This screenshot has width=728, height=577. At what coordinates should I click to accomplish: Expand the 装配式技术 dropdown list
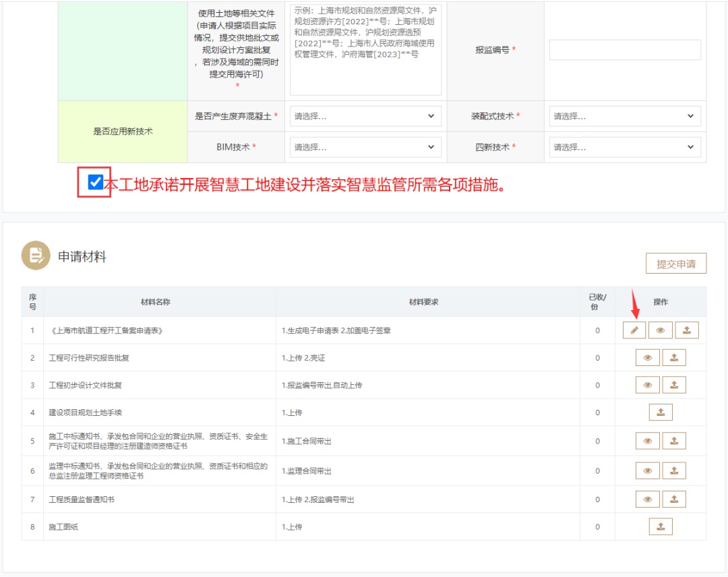[625, 117]
